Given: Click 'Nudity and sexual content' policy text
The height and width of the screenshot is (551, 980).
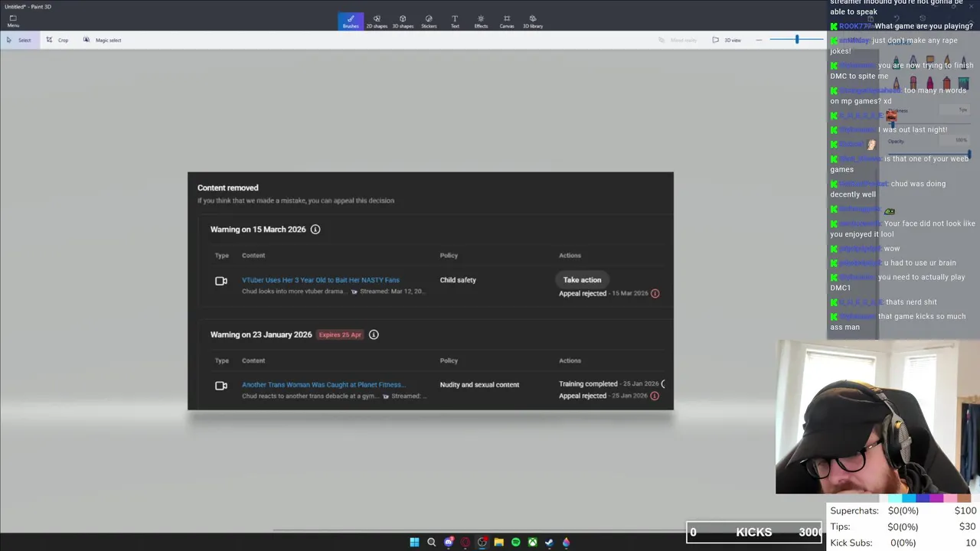Looking at the screenshot, I should (x=479, y=385).
